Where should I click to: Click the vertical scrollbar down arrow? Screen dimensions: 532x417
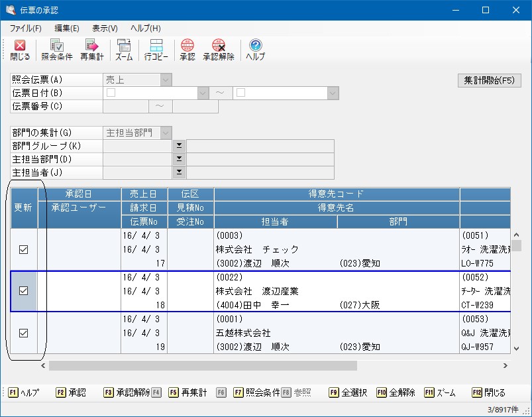tap(516, 348)
